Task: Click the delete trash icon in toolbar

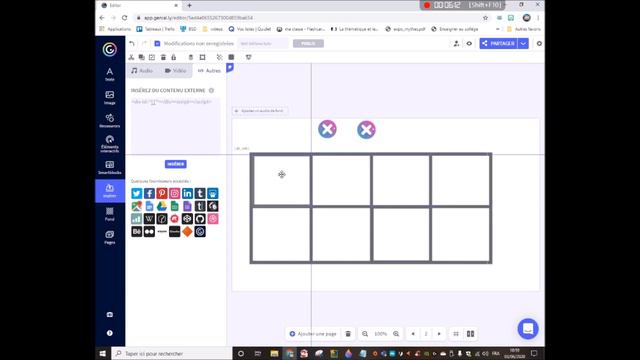Action: pyautogui.click(x=163, y=57)
